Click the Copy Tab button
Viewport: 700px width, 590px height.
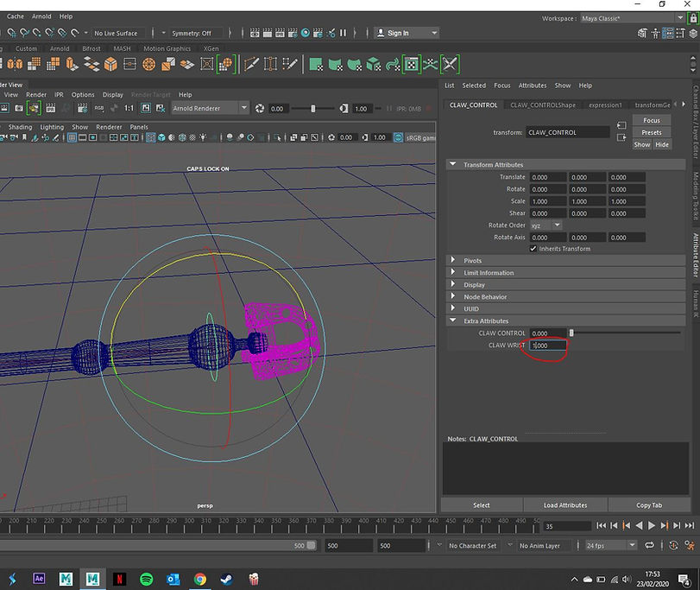point(649,505)
